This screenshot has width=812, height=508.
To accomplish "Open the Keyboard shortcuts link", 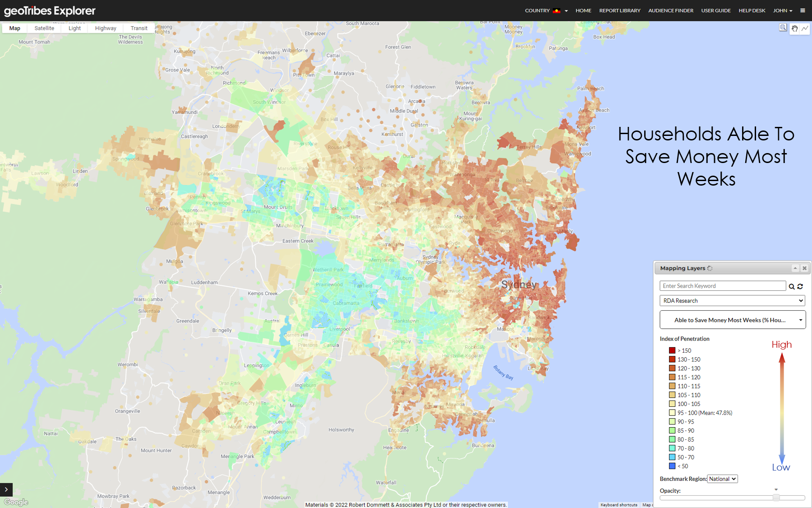I will [x=618, y=505].
